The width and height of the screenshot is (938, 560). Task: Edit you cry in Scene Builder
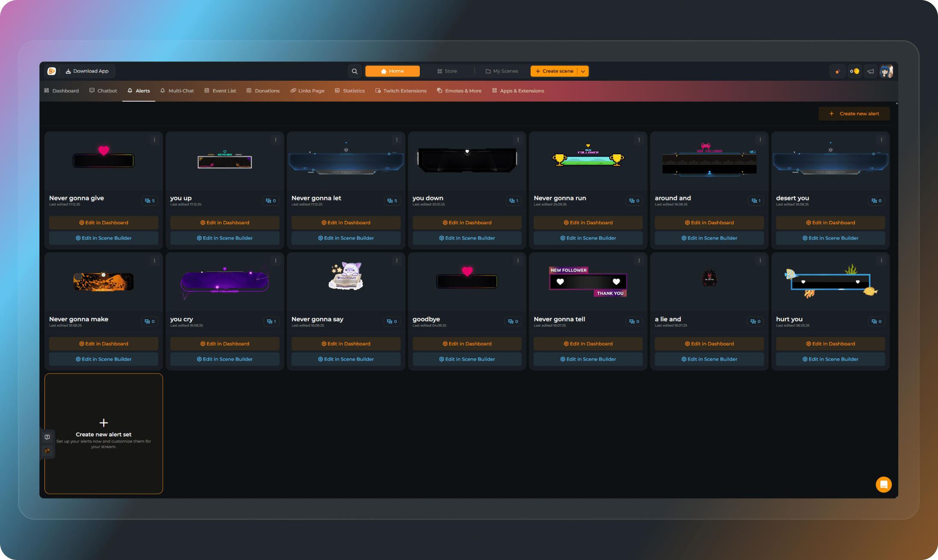click(x=224, y=359)
